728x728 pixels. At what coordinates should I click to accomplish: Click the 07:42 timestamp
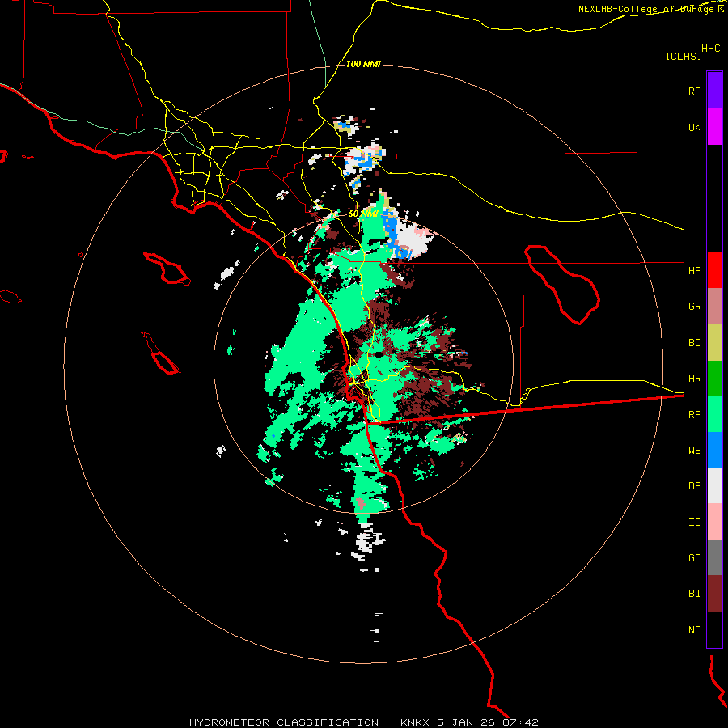[x=520, y=722]
